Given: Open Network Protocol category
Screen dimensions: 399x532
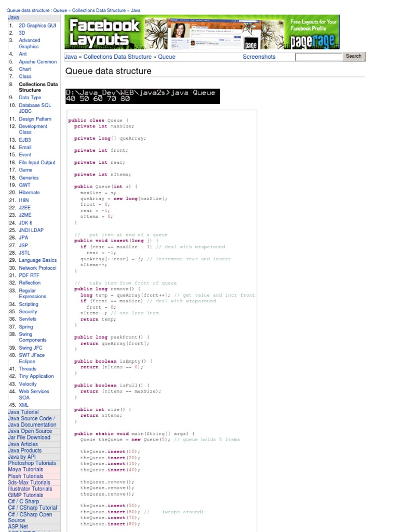Looking at the screenshot, I should coord(37,268).
